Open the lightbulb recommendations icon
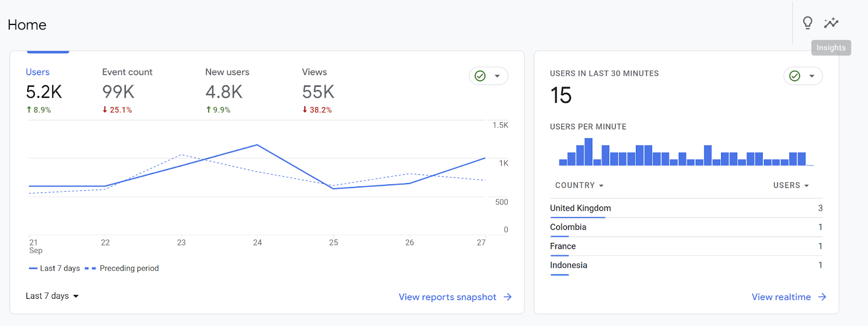868x326 pixels. tap(808, 23)
